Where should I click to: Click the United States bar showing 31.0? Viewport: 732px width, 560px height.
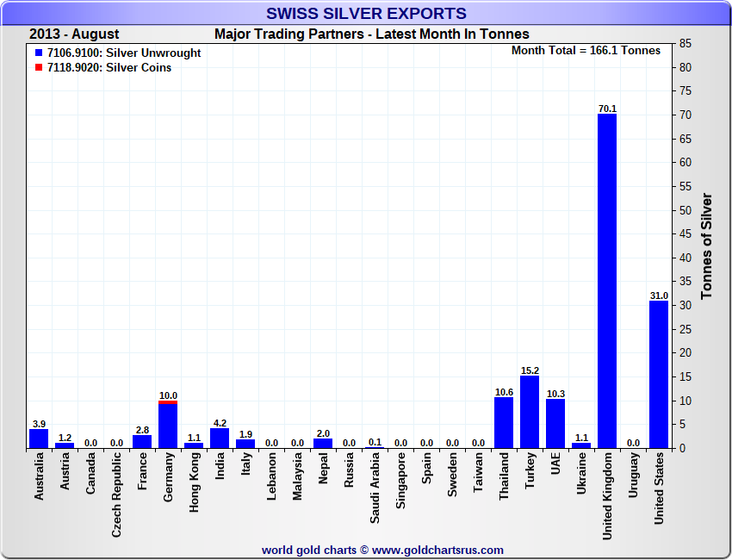[x=659, y=374]
